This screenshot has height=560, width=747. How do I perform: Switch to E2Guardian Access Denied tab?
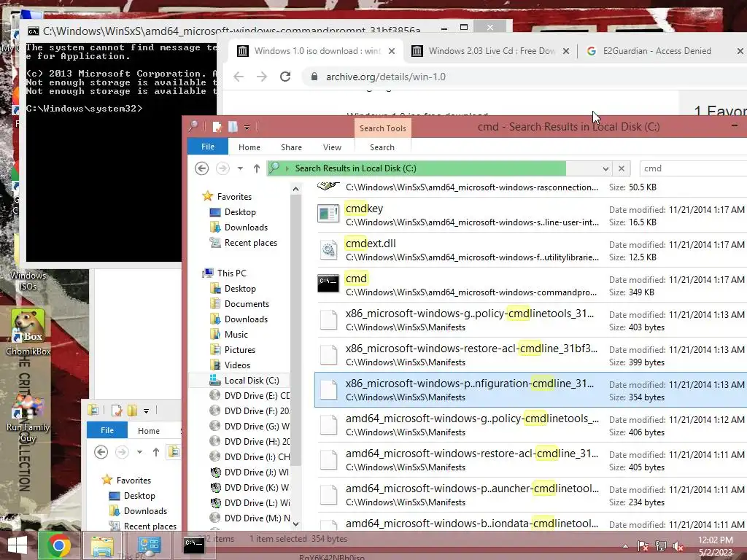(662, 51)
